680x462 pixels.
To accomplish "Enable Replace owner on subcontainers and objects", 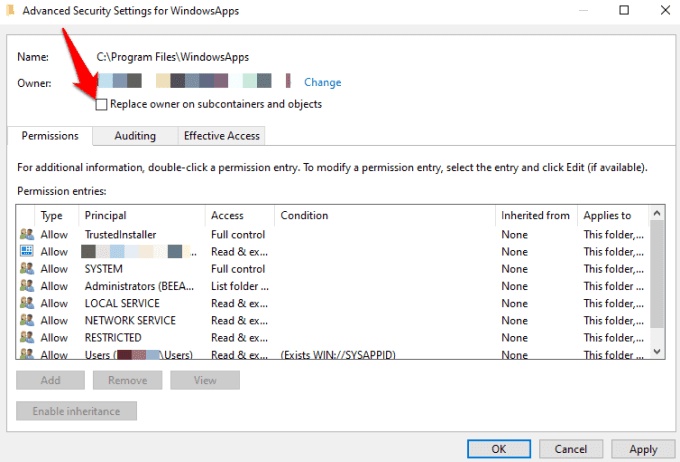I will [101, 104].
